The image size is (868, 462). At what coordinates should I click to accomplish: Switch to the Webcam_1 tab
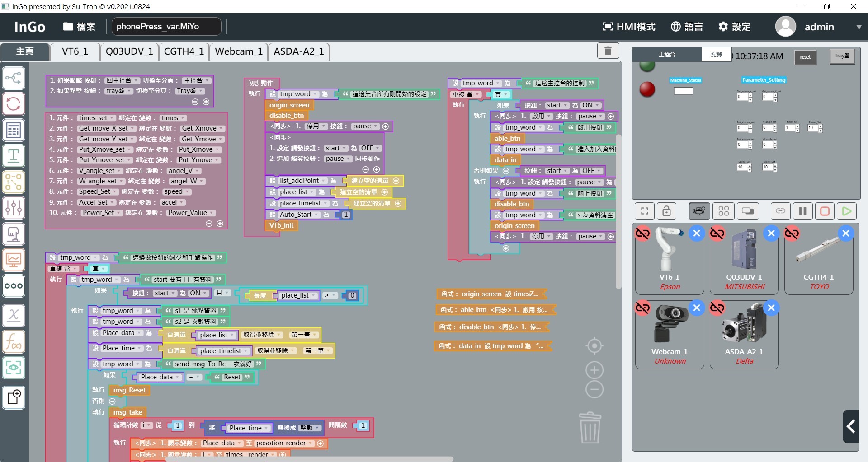[239, 51]
